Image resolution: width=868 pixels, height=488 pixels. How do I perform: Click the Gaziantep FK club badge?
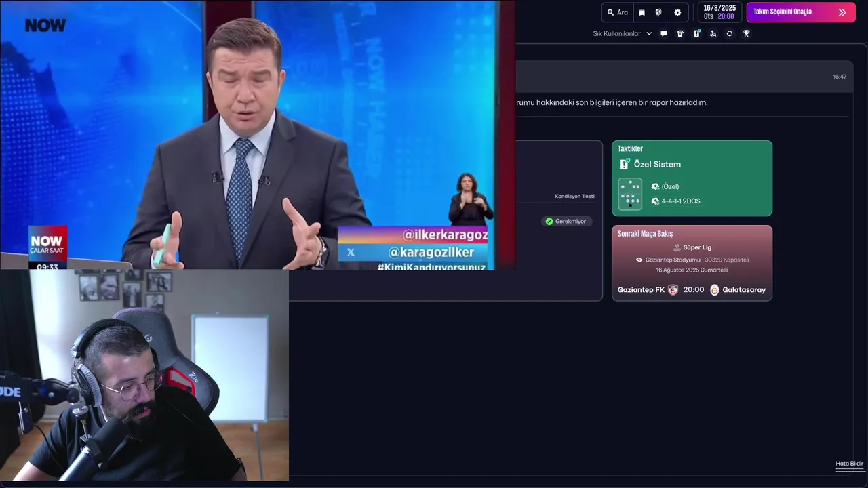tap(673, 290)
